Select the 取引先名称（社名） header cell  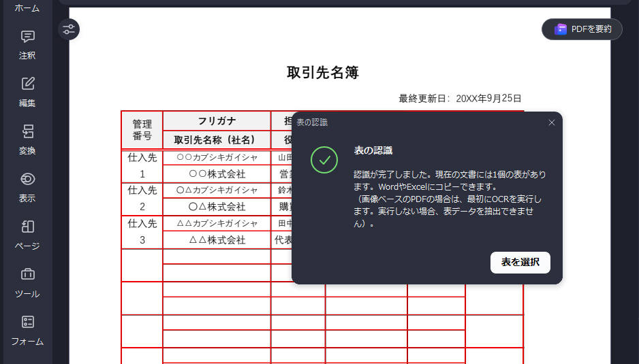click(x=217, y=140)
